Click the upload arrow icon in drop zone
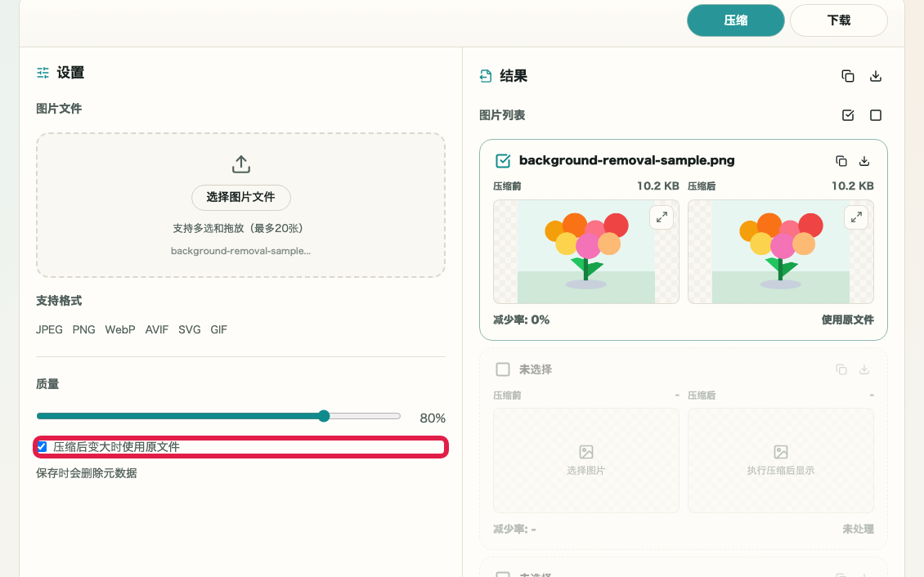924x577 pixels. (x=241, y=164)
